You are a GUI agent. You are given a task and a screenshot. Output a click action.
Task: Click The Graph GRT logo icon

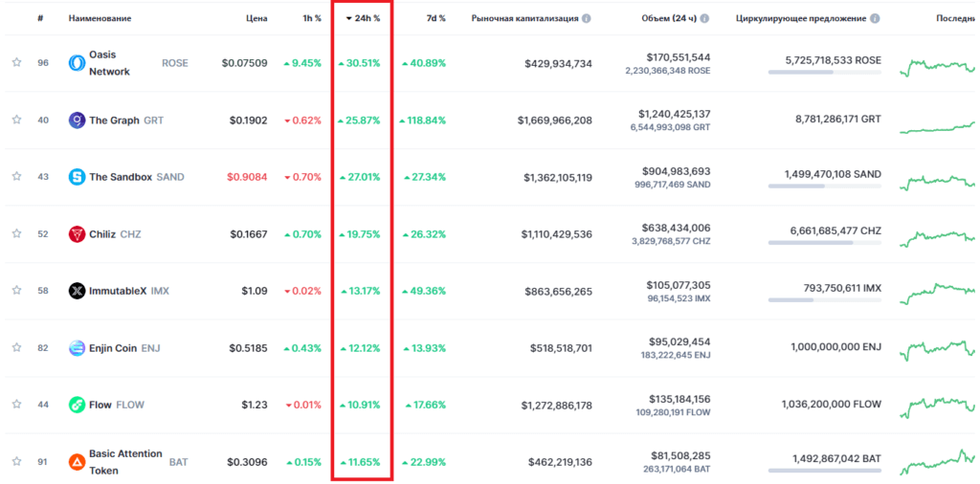click(x=77, y=121)
